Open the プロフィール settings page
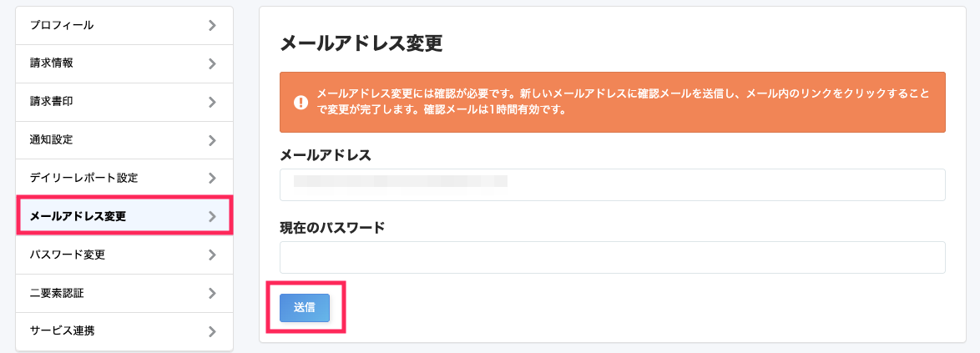980x353 pixels. click(x=124, y=26)
